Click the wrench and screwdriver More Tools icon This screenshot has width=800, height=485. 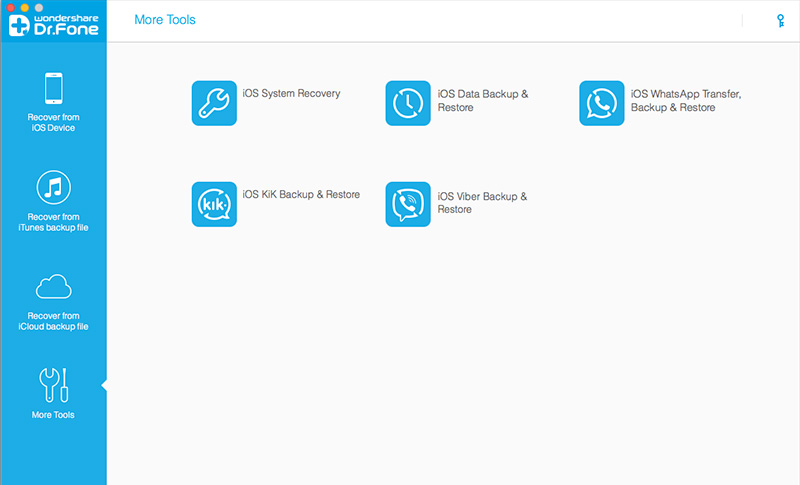click(54, 385)
